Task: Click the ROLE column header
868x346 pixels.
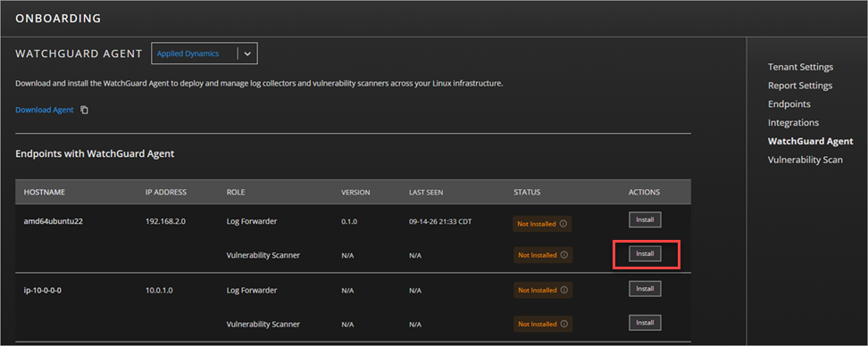Action: (x=236, y=193)
